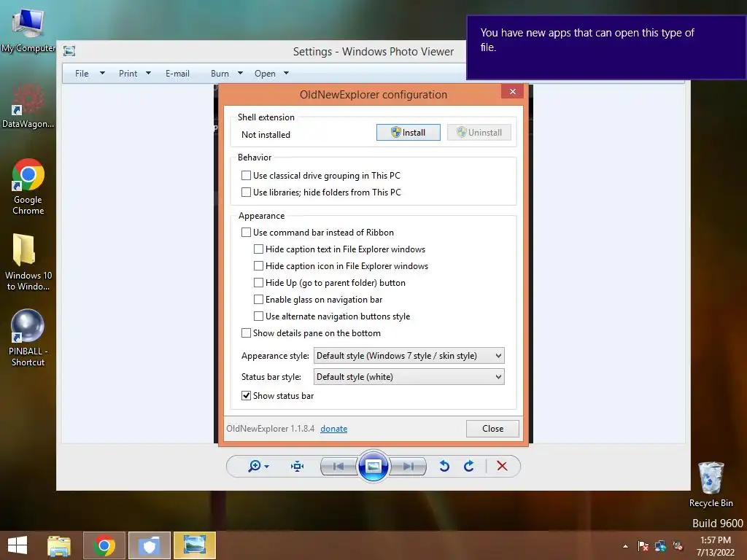747x560 pixels.
Task: Check Use alternate navigation buttons style
Action: click(332, 316)
